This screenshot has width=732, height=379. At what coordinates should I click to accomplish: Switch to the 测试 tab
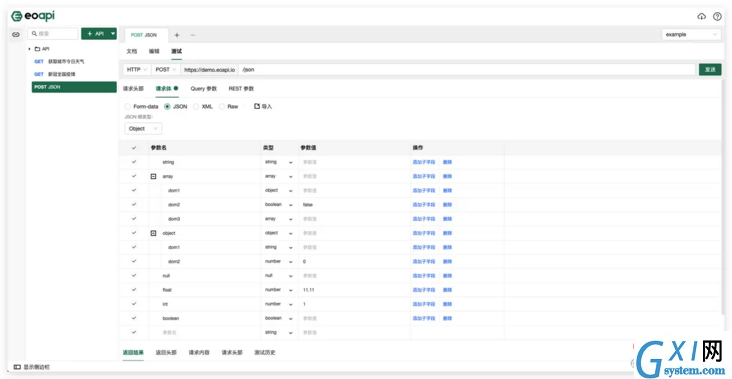(176, 51)
